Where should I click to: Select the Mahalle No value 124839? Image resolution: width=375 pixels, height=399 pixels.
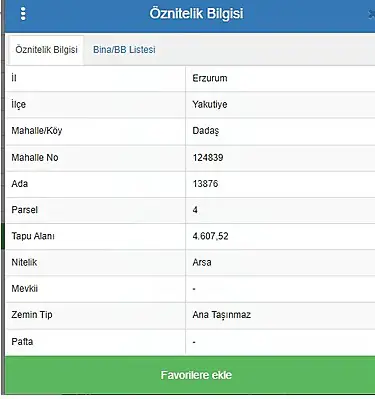(x=208, y=157)
